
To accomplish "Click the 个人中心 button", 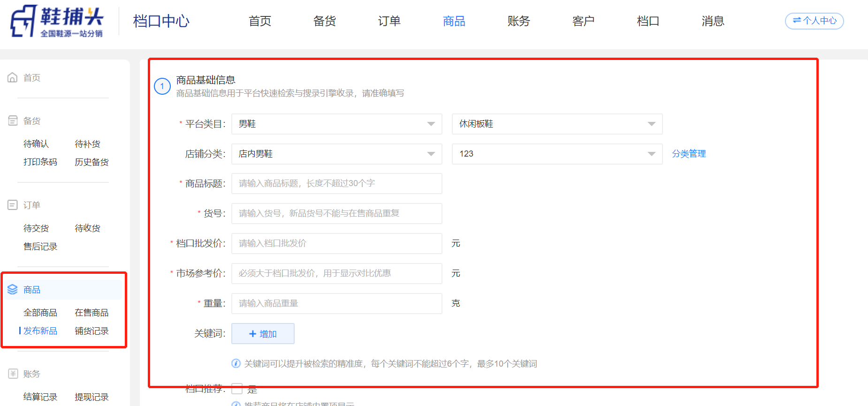I will [814, 21].
